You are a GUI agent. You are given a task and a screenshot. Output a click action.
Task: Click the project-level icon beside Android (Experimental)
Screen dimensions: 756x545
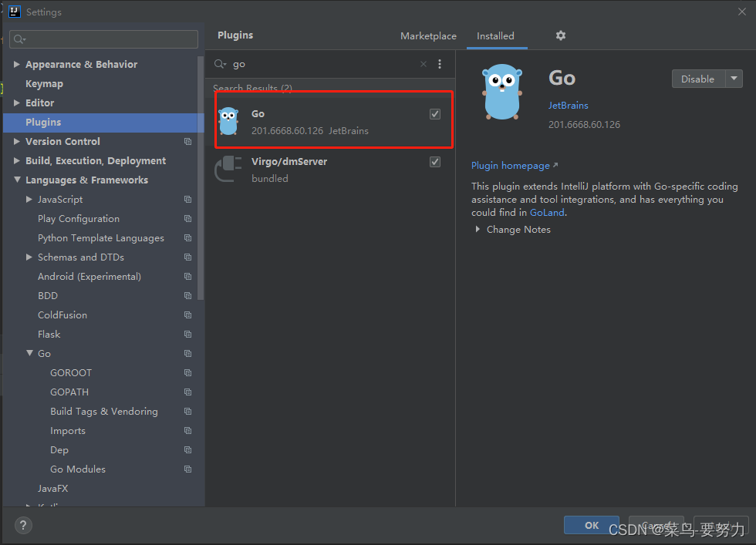pos(188,276)
